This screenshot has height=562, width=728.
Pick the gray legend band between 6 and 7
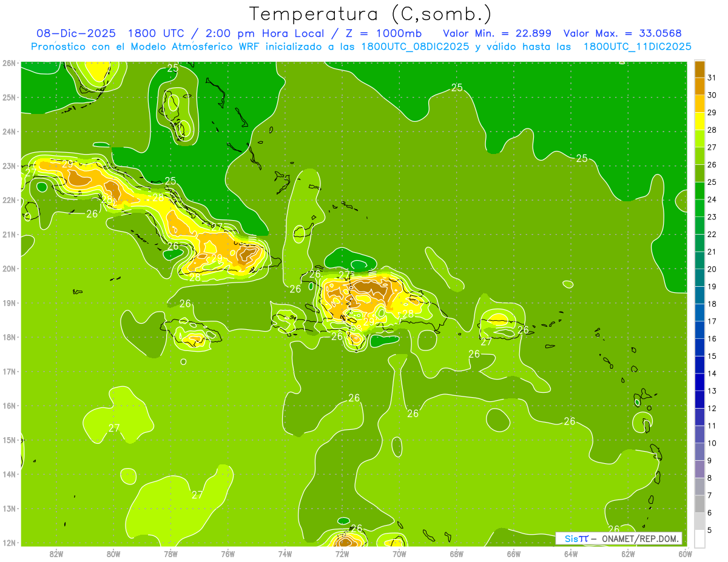(699, 504)
